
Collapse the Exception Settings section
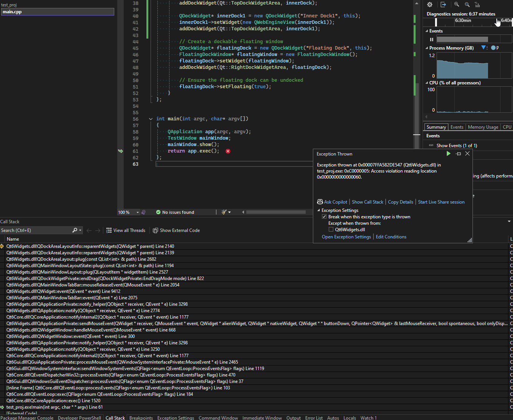click(x=319, y=210)
